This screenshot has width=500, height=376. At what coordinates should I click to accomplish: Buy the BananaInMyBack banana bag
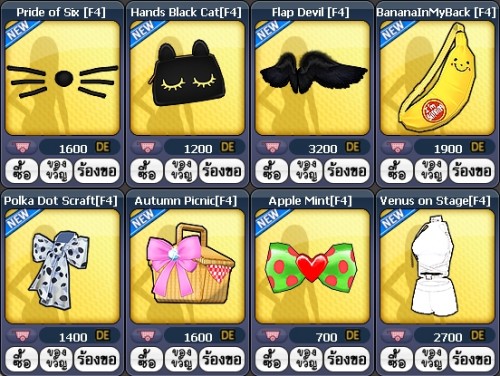[397, 171]
